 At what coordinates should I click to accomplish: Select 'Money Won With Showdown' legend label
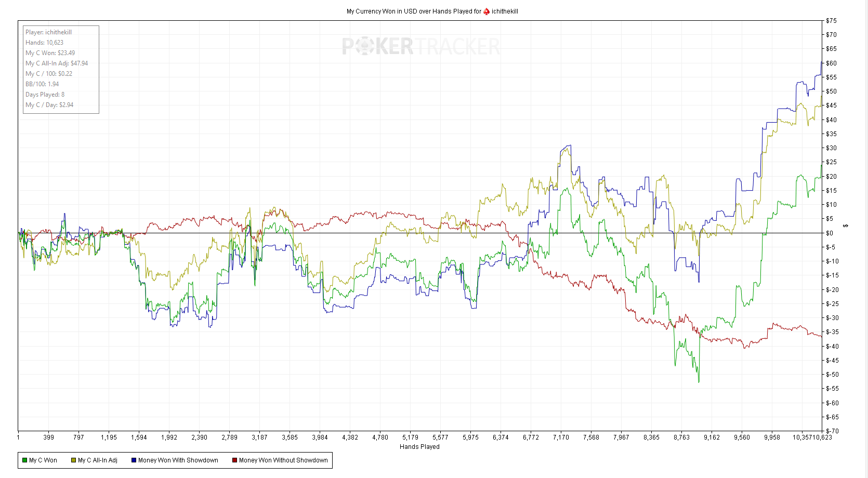178,460
